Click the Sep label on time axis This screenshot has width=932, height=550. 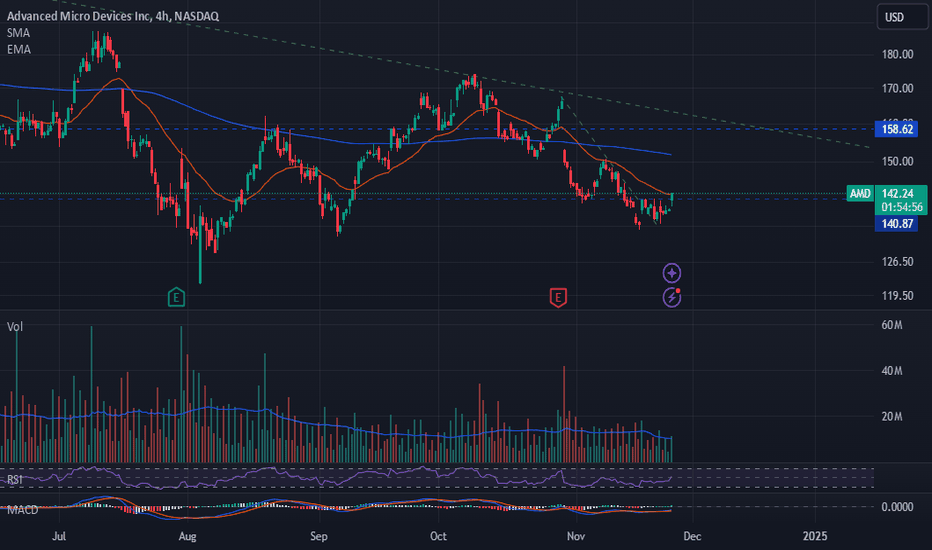[319, 536]
